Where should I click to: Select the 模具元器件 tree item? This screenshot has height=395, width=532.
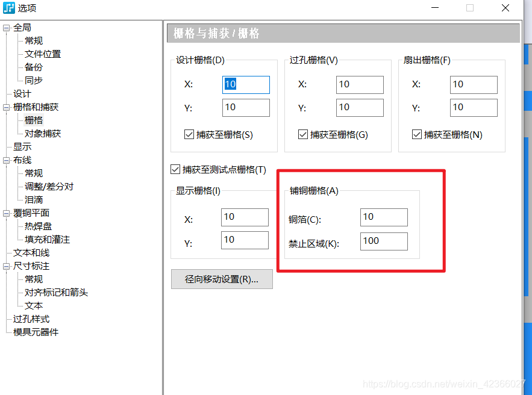pos(36,332)
